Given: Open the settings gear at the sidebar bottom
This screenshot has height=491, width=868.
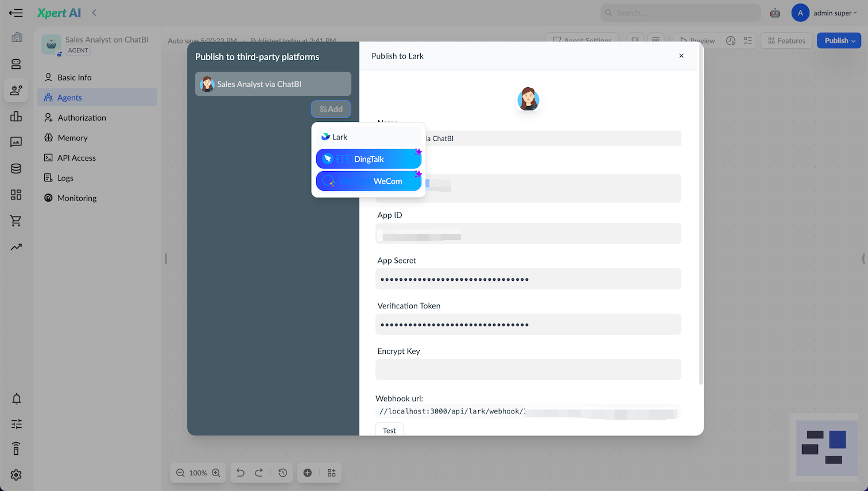Looking at the screenshot, I should click(x=16, y=475).
